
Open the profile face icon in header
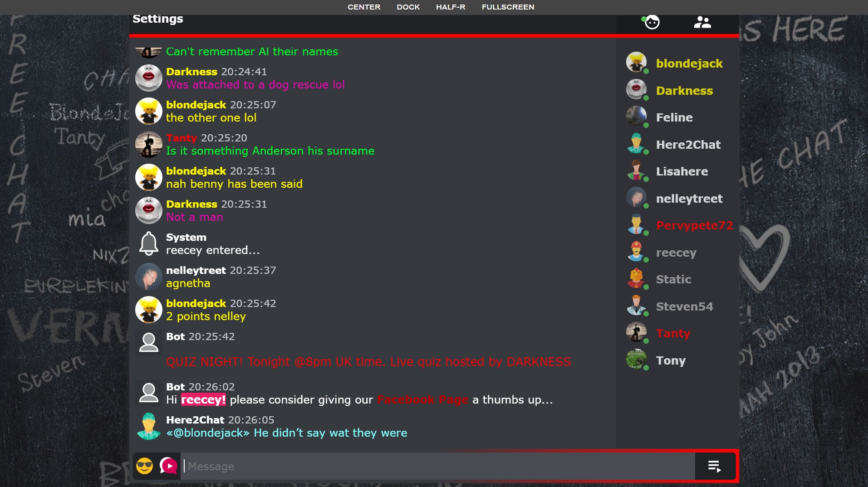[x=652, y=22]
